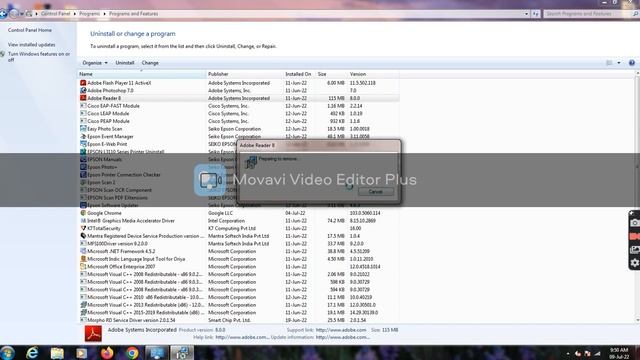
Task: Launch Internet Explorer from the taskbar
Action: pyautogui.click(x=32, y=353)
